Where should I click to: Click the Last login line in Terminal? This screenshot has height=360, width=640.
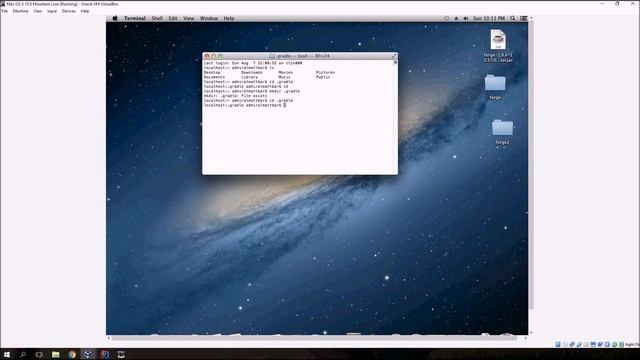pos(253,63)
